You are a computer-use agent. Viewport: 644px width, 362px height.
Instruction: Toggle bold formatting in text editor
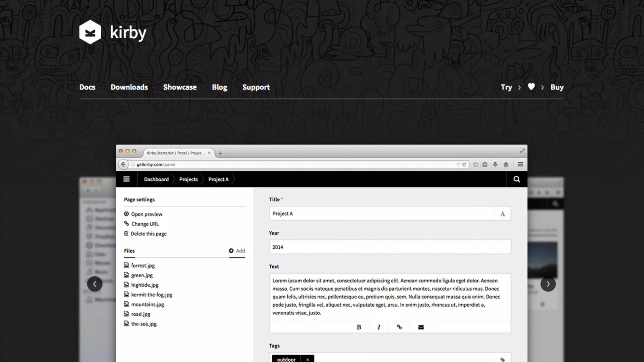point(359,327)
